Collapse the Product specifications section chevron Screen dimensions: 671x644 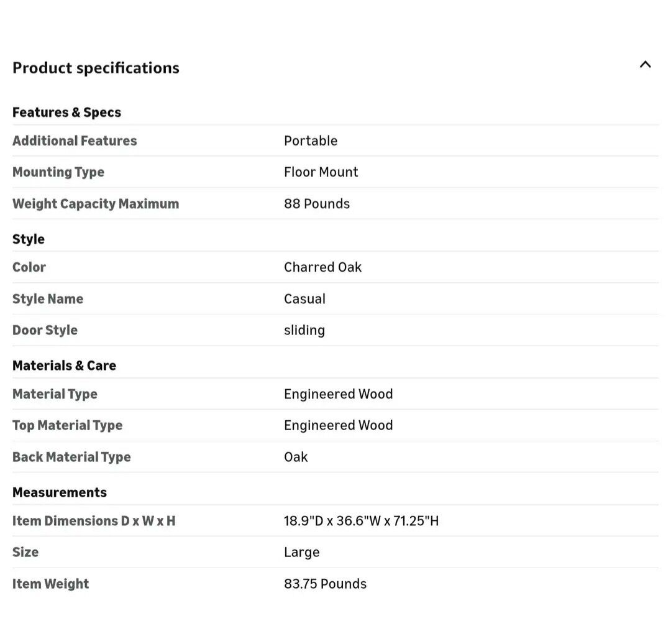(x=645, y=64)
